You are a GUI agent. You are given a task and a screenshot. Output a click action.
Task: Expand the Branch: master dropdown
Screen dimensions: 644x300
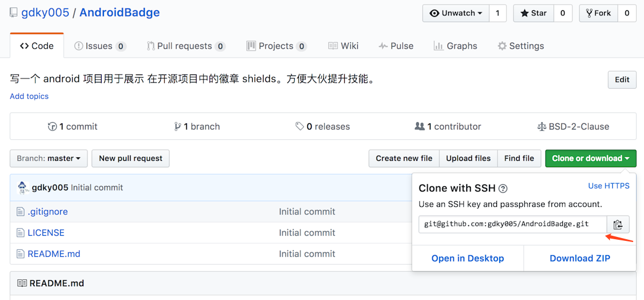tap(49, 158)
